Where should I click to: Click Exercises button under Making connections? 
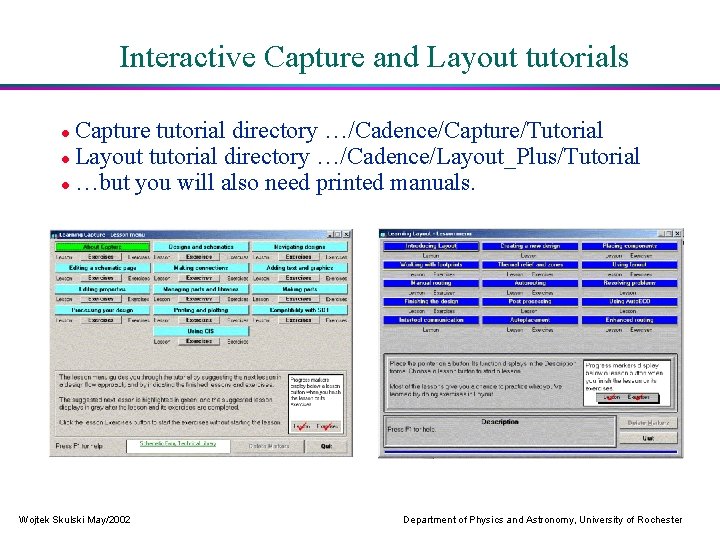click(x=199, y=278)
